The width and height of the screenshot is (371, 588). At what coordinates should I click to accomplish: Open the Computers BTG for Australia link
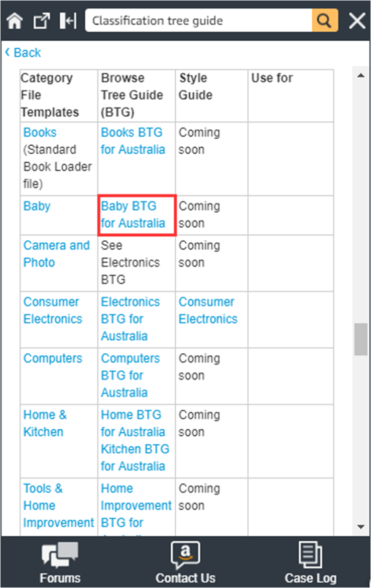[x=130, y=375]
